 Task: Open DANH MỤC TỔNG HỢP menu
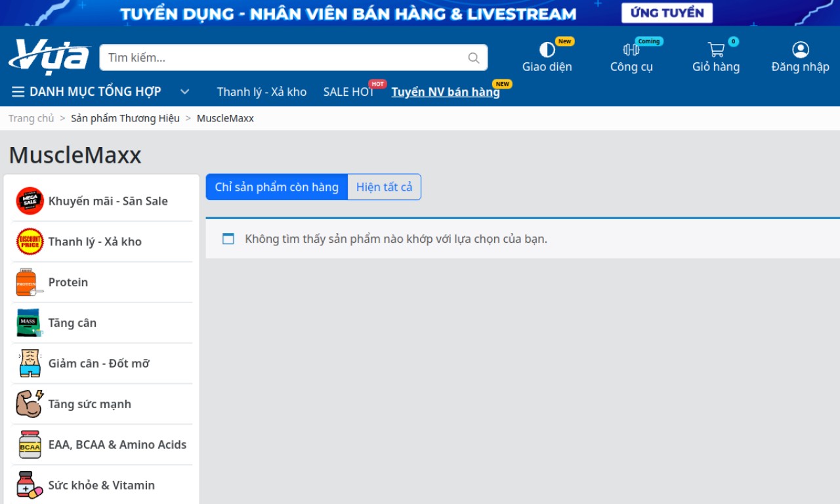95,92
